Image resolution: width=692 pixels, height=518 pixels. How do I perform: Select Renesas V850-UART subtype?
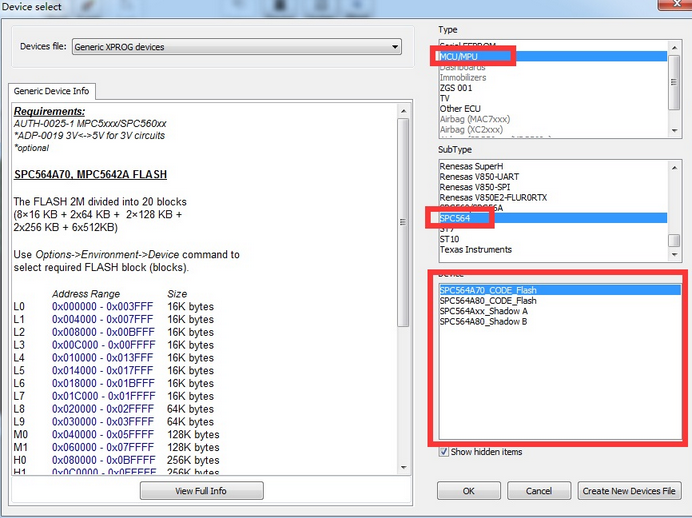point(553,177)
